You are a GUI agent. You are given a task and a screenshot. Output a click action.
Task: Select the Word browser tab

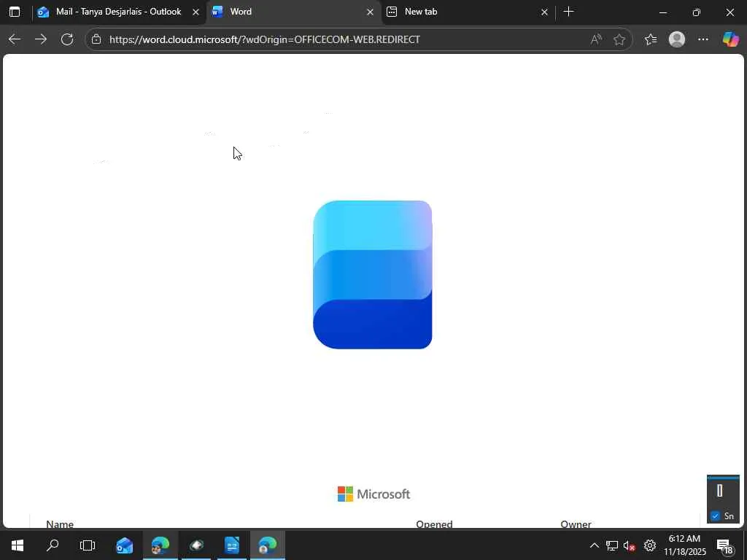pyautogui.click(x=293, y=12)
